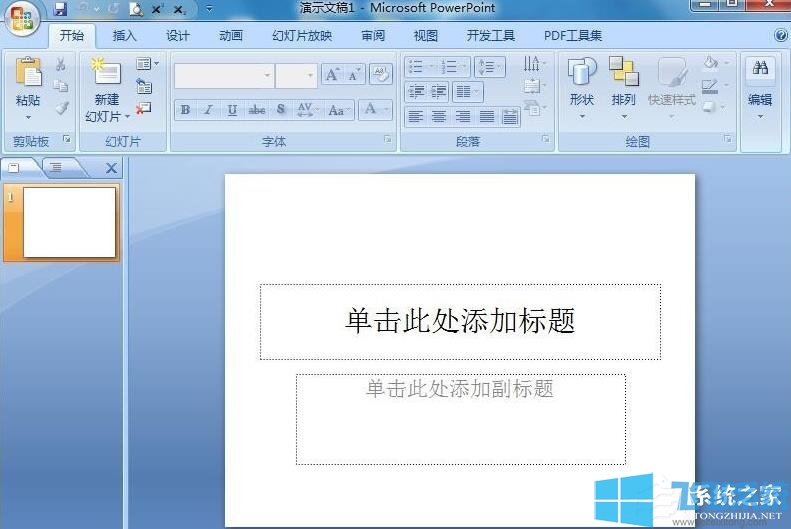Switch to the Insert (插入) tab
791x529 pixels.
pyautogui.click(x=125, y=36)
